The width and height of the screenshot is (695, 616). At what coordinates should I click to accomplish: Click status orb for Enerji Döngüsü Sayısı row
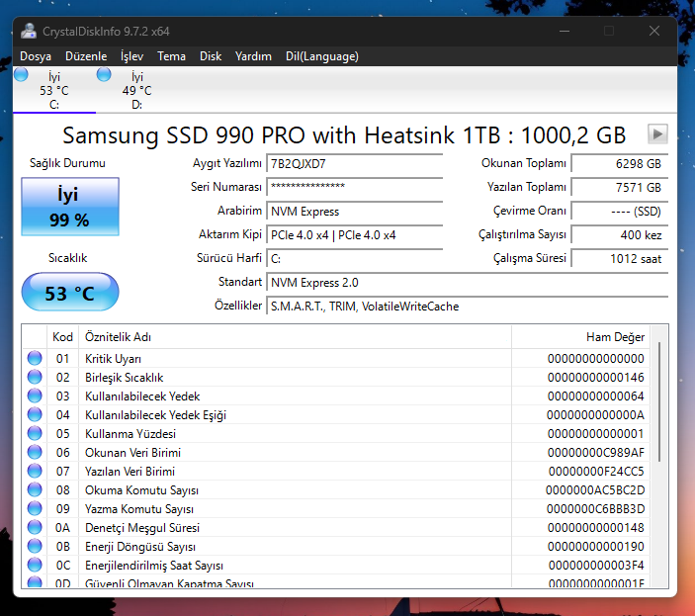tap(35, 546)
